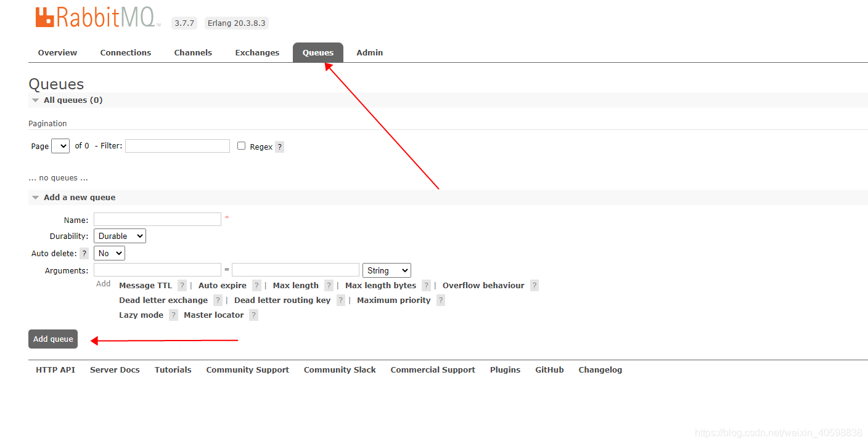Open the Server Docs footer link
The image size is (868, 444).
[x=115, y=369]
